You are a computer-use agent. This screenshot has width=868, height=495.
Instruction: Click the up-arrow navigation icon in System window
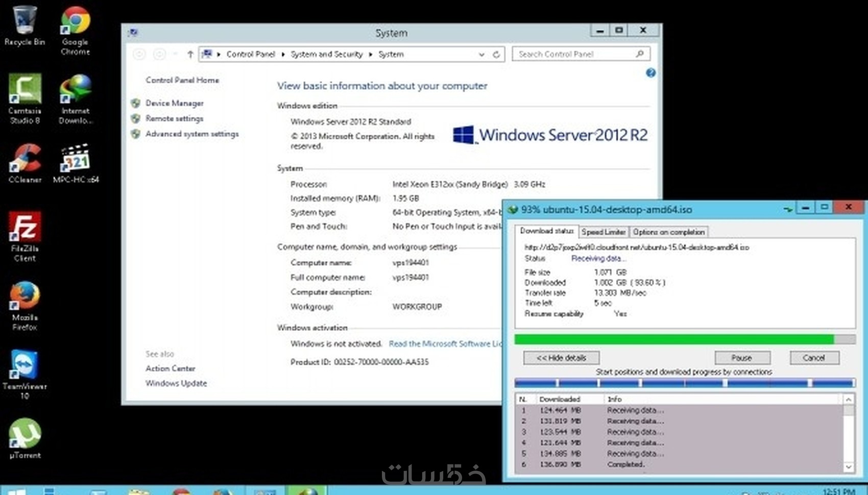coord(190,54)
